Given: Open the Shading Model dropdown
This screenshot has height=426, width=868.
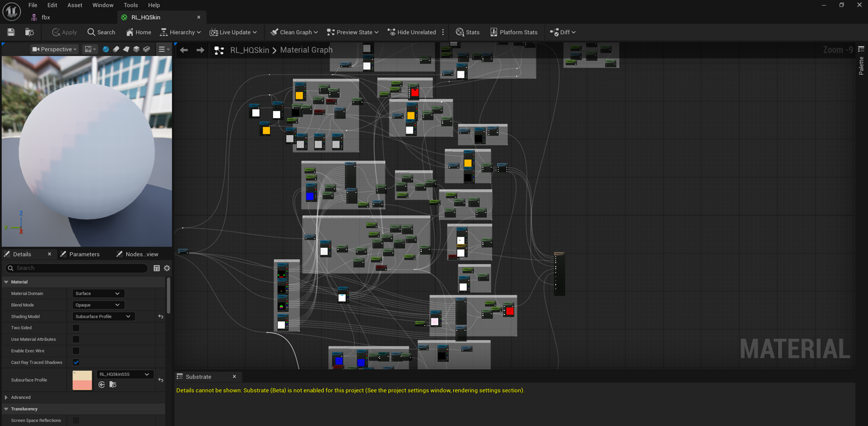Looking at the screenshot, I should pos(104,317).
